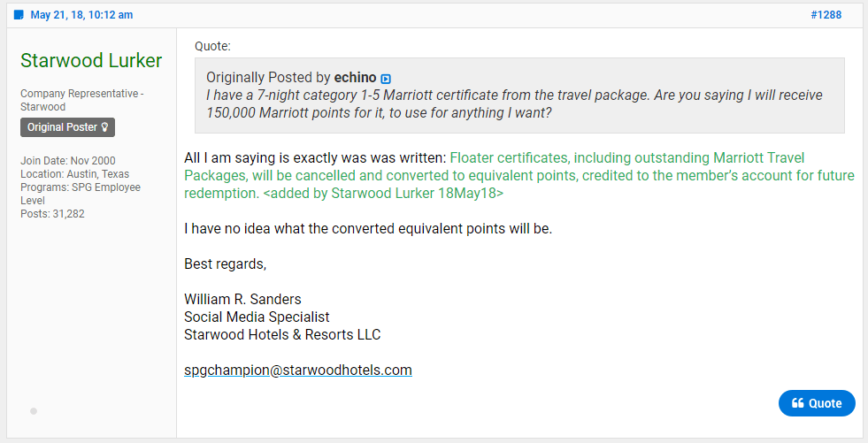Click the post icon beside the date
The width and height of the screenshot is (868, 443).
pos(19,15)
